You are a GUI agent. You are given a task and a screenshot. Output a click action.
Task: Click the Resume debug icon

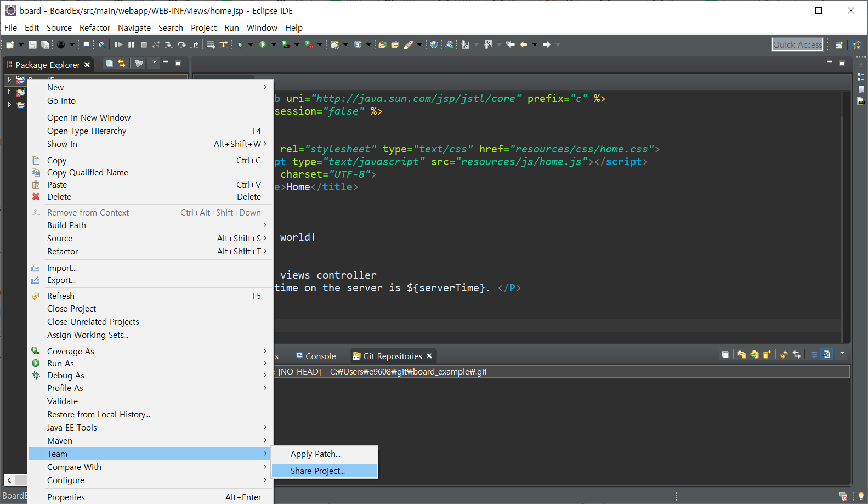tap(118, 44)
